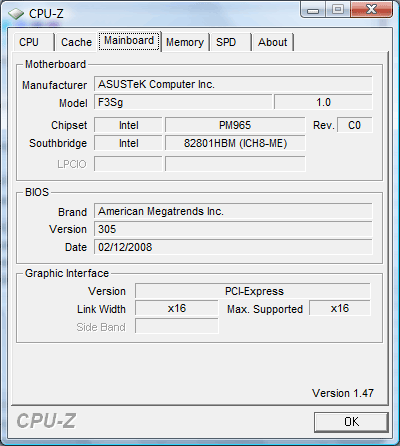Minimize the CPU-Z window
Viewport: 400px width, 446px height.
tap(313, 10)
